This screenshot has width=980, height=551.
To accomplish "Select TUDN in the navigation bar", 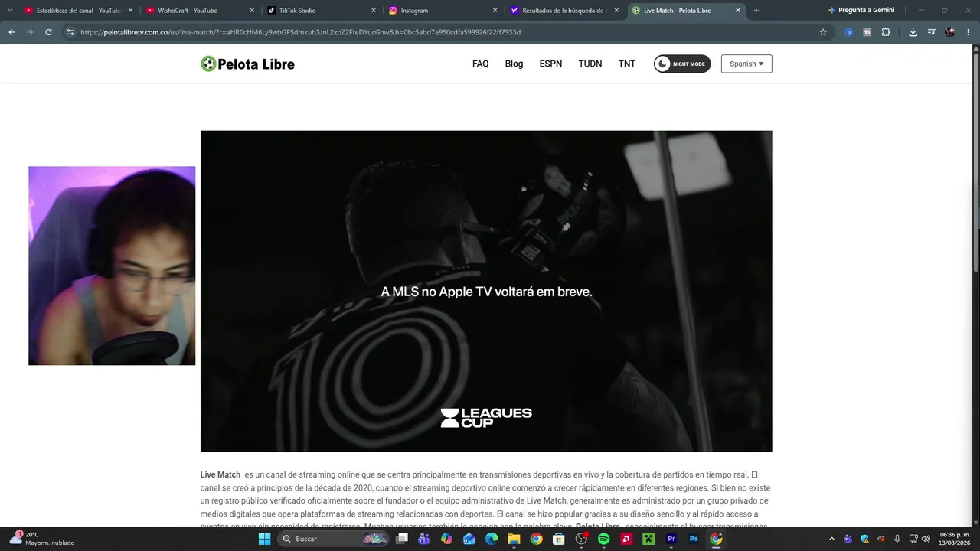I will point(590,64).
